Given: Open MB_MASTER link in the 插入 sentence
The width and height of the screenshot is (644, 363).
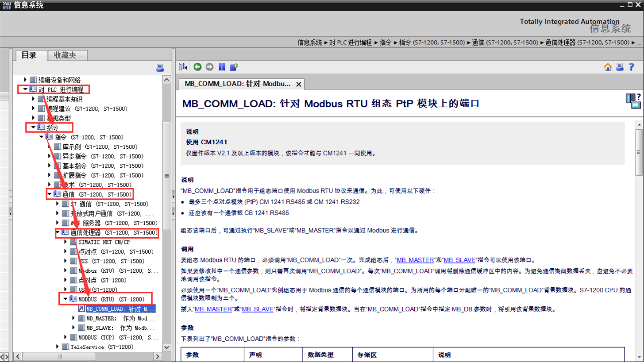Looking at the screenshot, I should (x=213, y=309).
